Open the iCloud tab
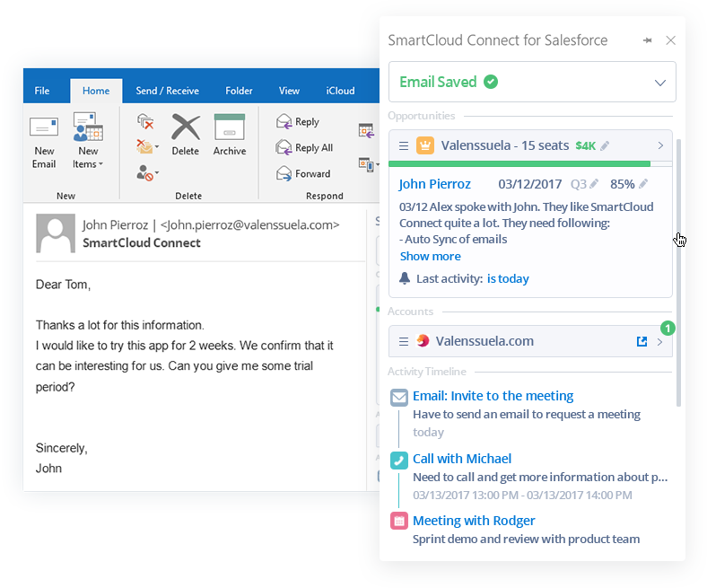Screen dimensions: 707x588 click(340, 91)
